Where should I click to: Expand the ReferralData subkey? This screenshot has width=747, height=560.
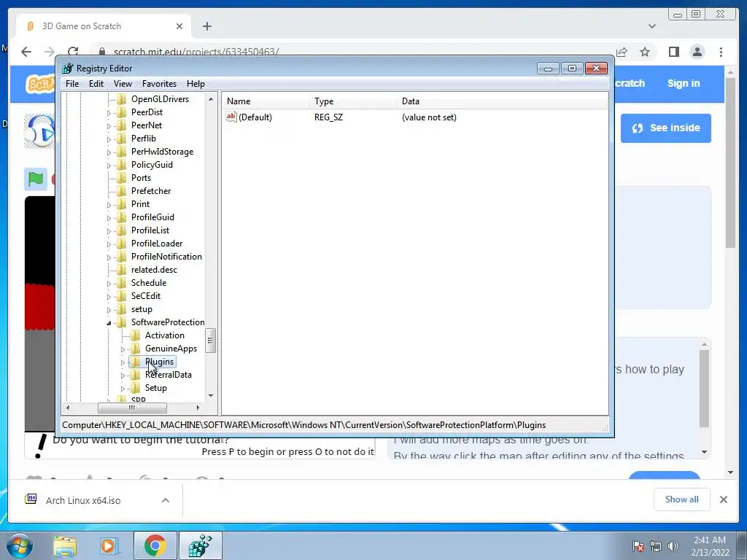coord(123,376)
